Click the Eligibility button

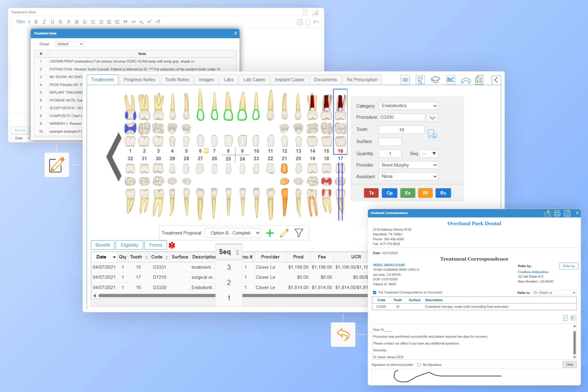coord(129,245)
